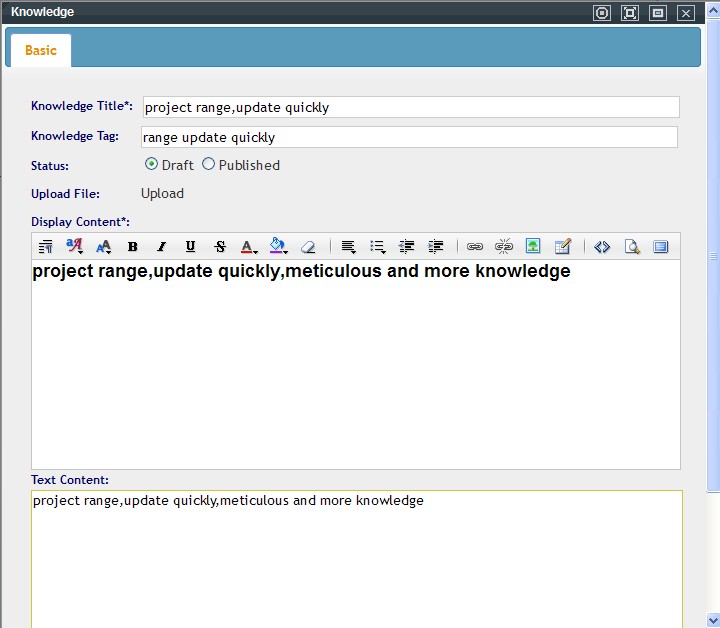720x628 pixels.
Task: Click the Knowledge Tag input field
Action: [x=408, y=137]
